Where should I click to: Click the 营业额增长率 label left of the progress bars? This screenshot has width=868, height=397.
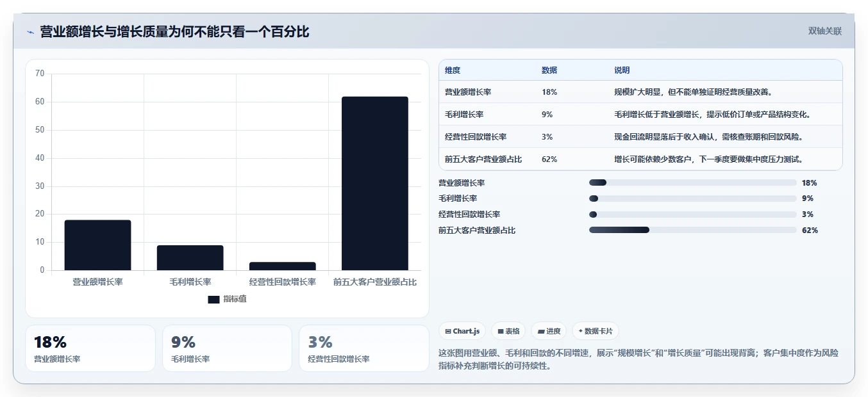[462, 183]
